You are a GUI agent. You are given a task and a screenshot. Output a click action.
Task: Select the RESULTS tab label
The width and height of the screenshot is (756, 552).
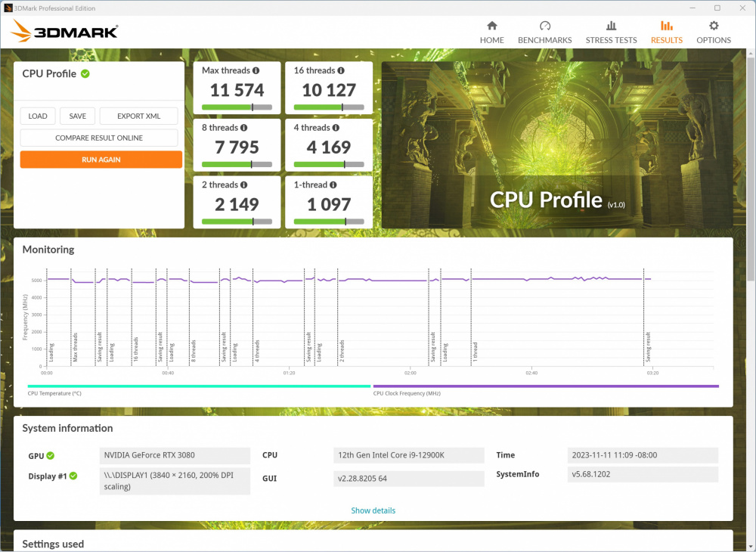tap(667, 40)
